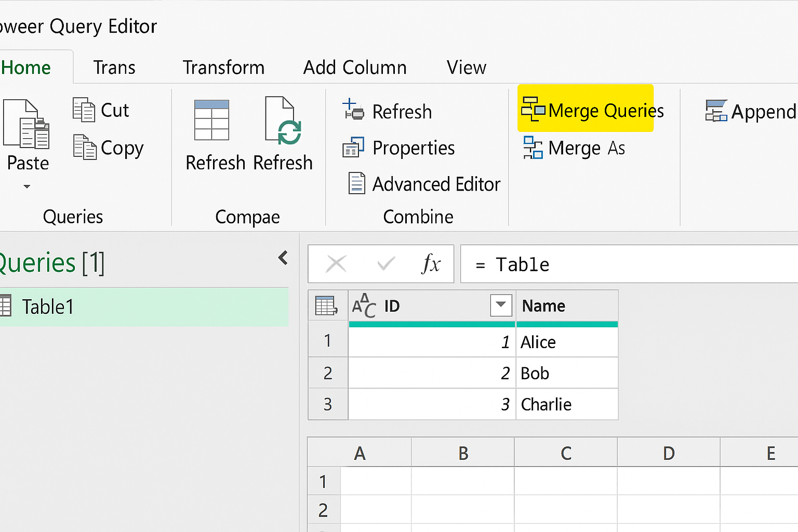Click the small Refresh icon above Properties

point(353,110)
